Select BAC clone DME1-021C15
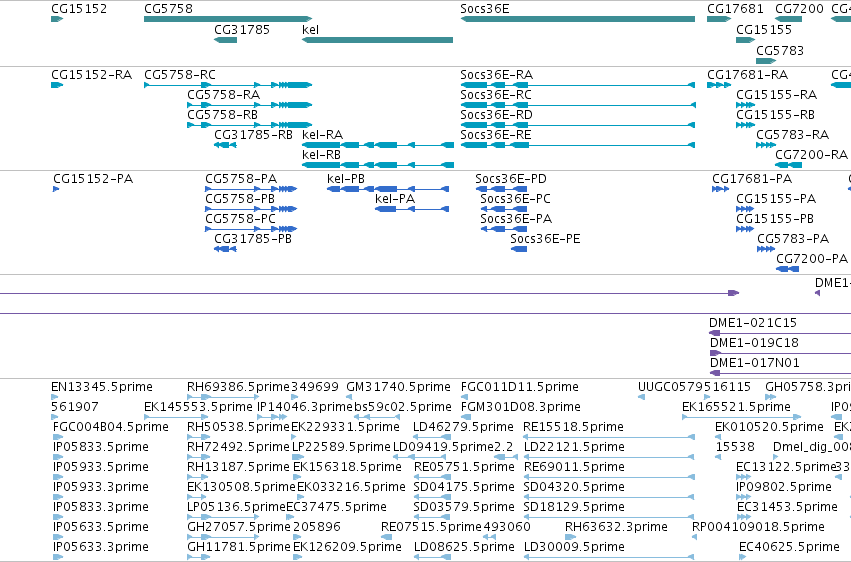The height and width of the screenshot is (562, 851). coord(780,333)
